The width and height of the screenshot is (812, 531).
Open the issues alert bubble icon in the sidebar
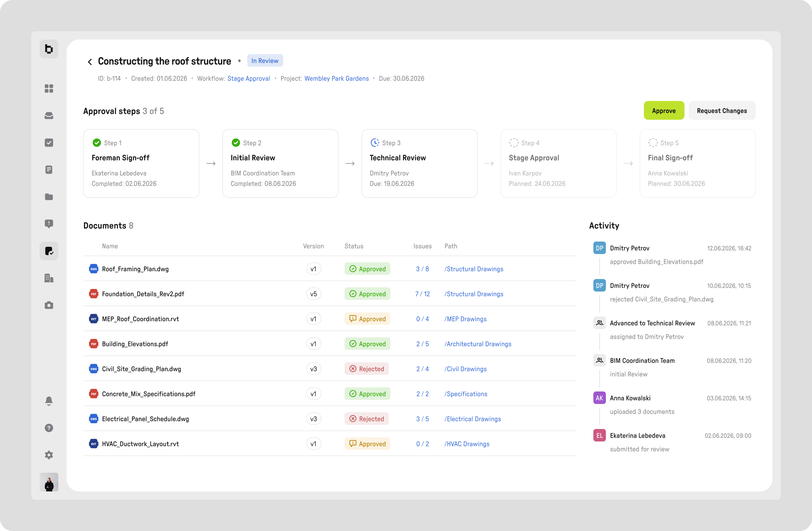coord(49,224)
